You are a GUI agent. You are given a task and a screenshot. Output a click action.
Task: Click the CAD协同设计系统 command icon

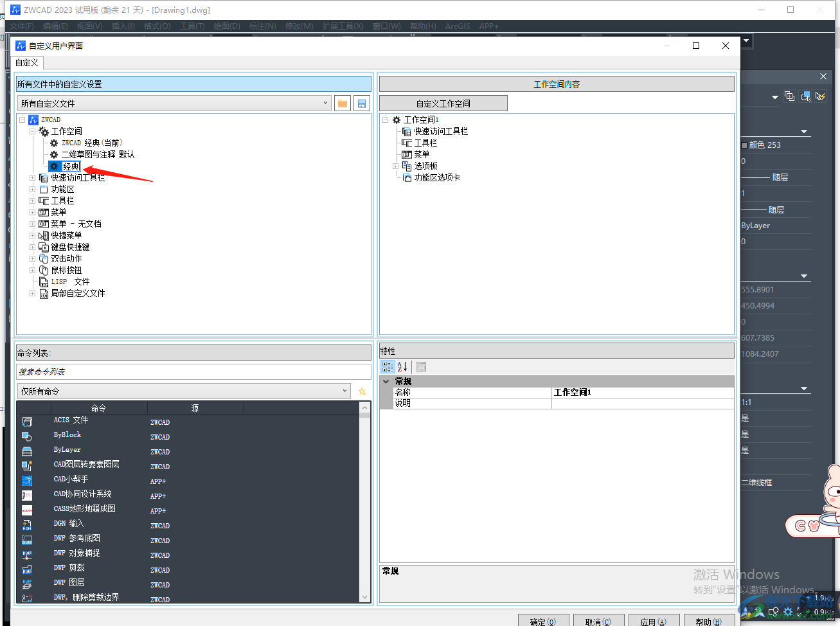27,496
